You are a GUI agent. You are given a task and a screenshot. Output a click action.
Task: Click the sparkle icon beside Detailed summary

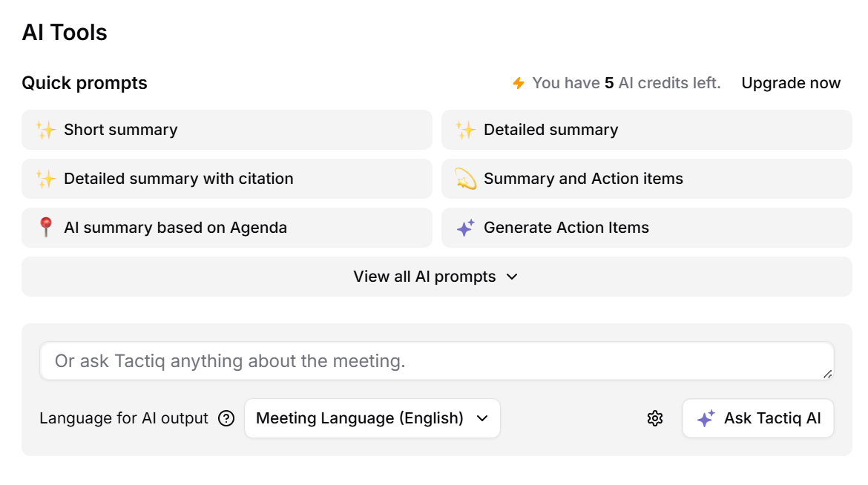click(x=466, y=131)
